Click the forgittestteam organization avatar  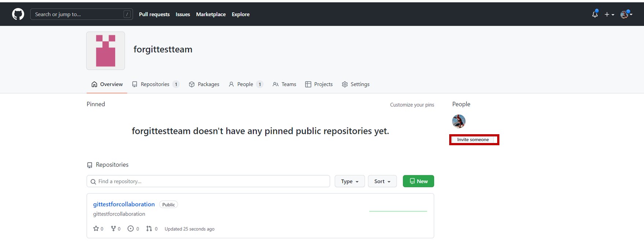105,51
